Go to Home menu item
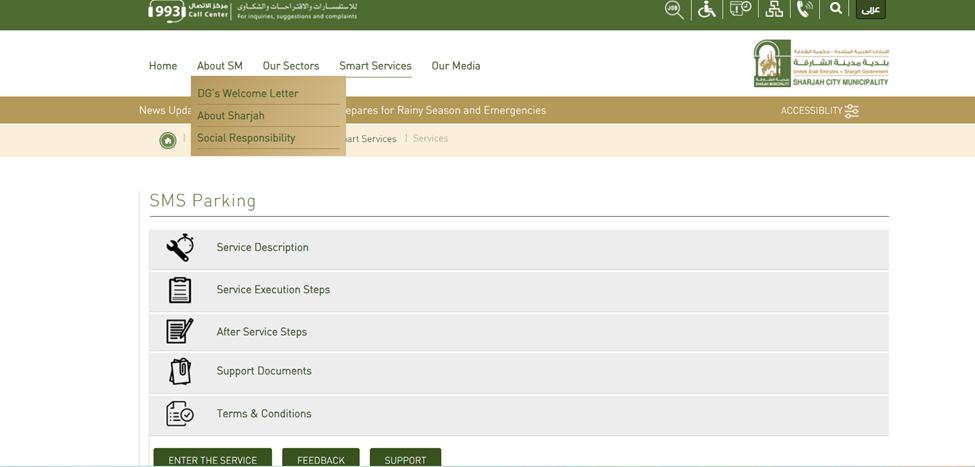Viewport: 975px width, 467px height. [x=163, y=66]
